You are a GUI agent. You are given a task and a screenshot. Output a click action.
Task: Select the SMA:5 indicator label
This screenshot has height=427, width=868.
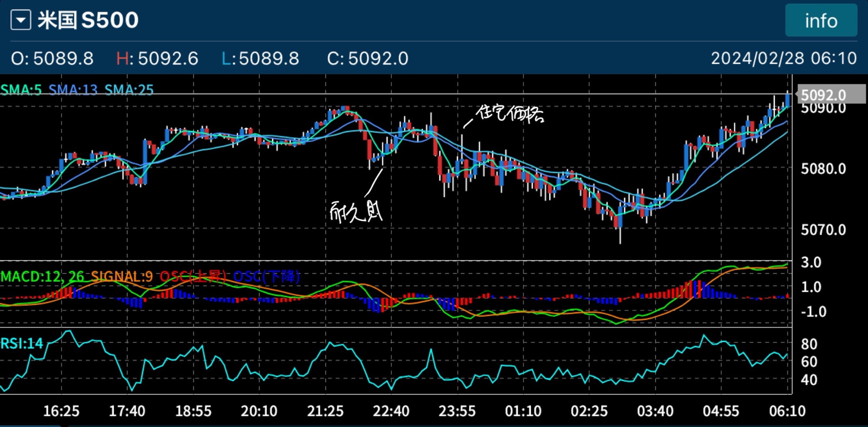[x=21, y=90]
